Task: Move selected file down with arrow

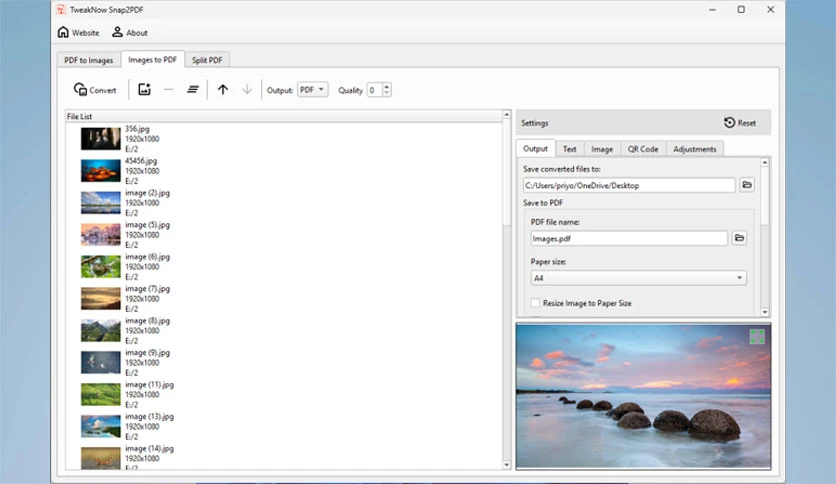Action: coord(247,90)
